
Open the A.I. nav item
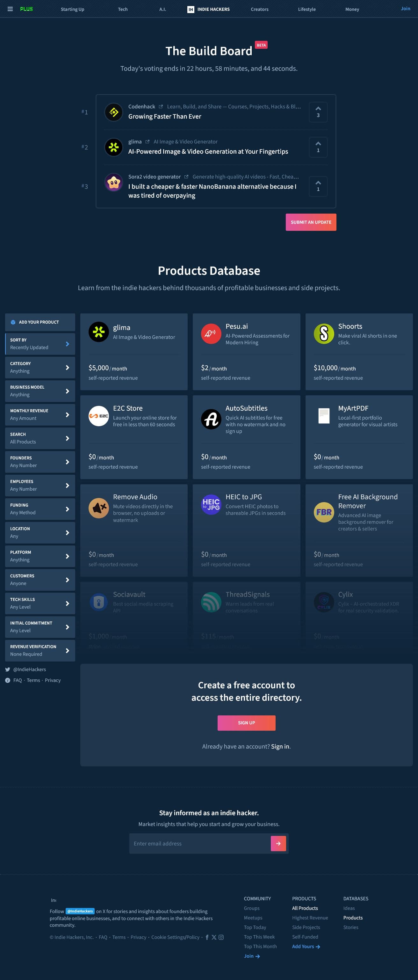pos(162,9)
